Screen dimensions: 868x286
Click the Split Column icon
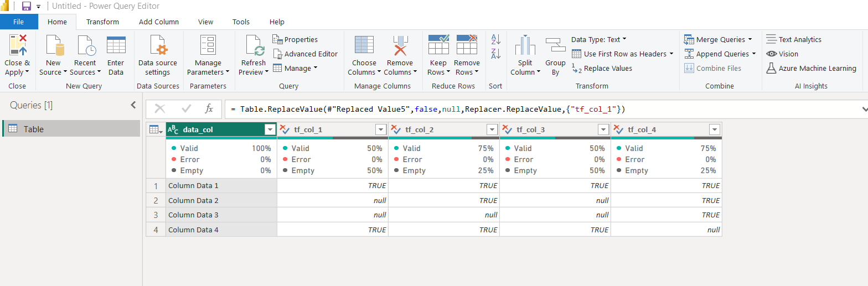tap(525, 45)
